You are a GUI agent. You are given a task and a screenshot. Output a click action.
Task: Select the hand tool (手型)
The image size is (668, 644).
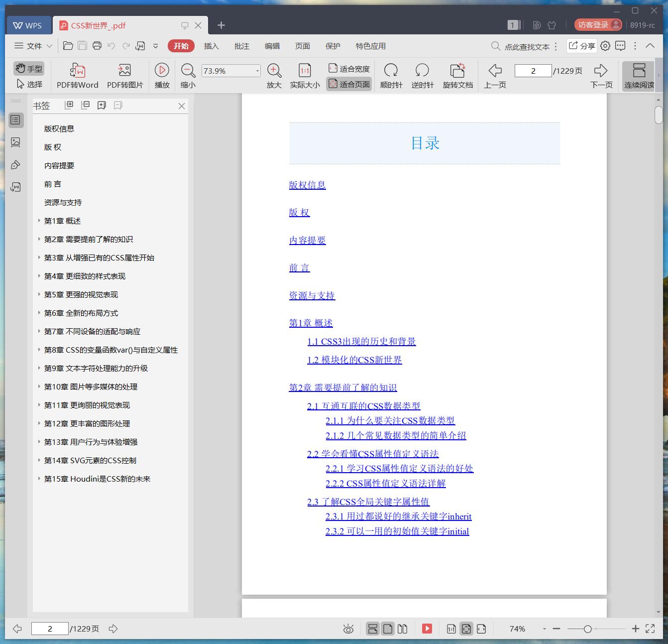pos(28,68)
